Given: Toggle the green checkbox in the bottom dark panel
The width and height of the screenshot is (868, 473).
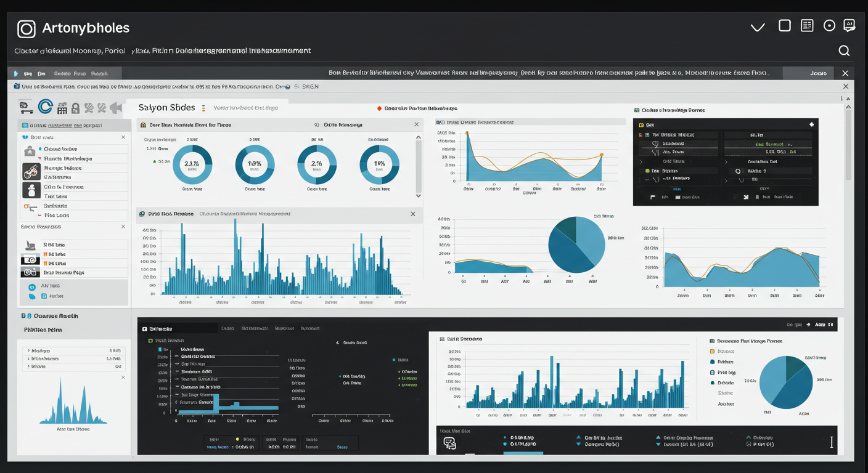Looking at the screenshot, I should pos(150,340).
